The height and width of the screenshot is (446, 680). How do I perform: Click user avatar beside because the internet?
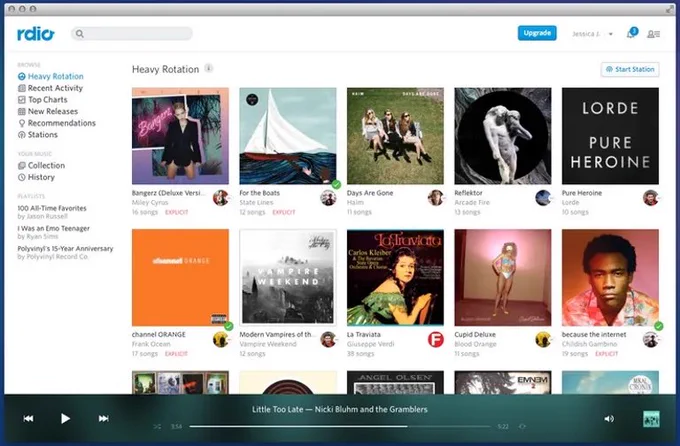(x=651, y=339)
